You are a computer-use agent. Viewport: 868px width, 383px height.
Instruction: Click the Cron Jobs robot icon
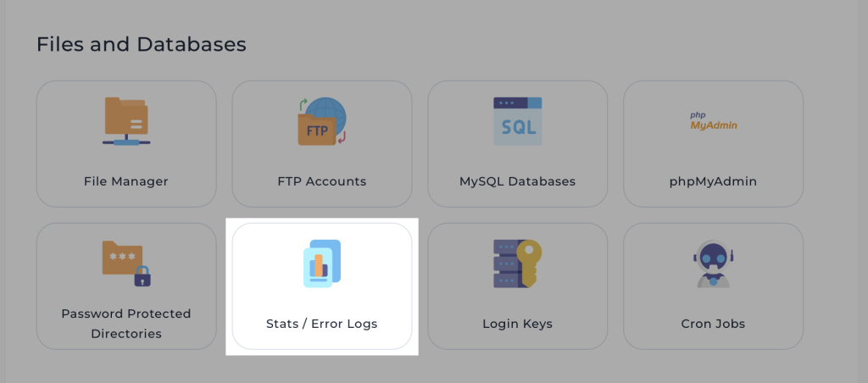tap(713, 263)
